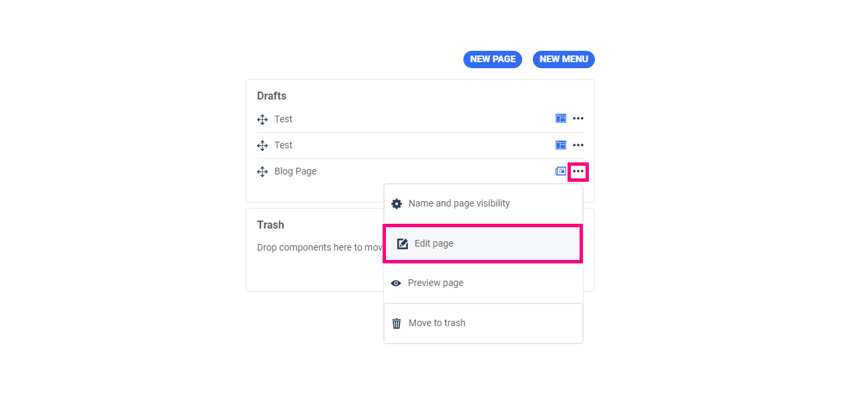The width and height of the screenshot is (868, 401).
Task: Open the options menu for first Test draft
Action: coord(578,119)
